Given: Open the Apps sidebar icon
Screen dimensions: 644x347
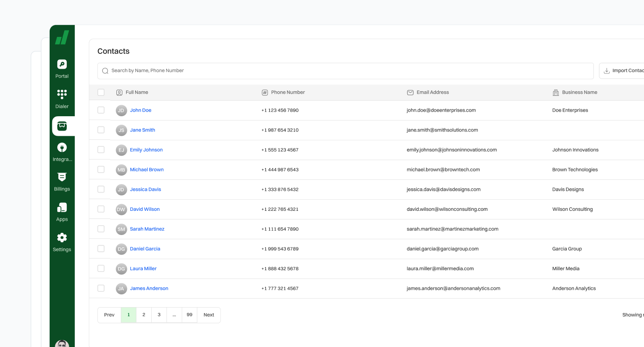Looking at the screenshot, I should tap(62, 208).
